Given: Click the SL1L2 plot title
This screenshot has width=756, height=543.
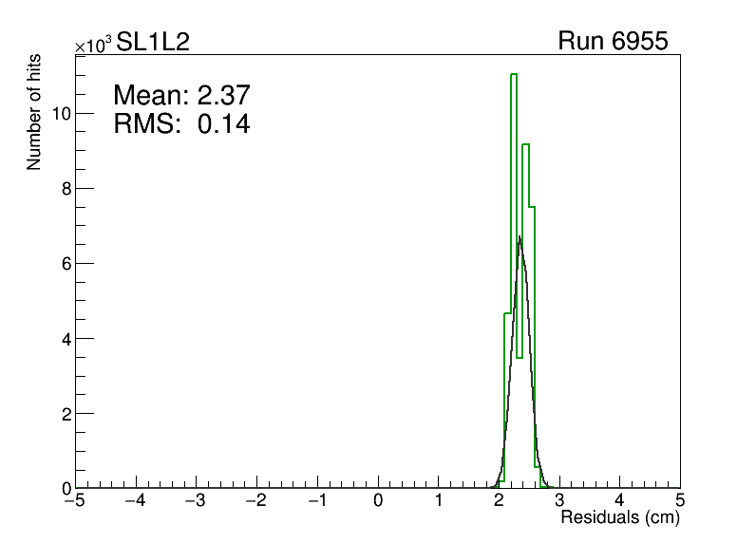Looking at the screenshot, I should pos(153,42).
